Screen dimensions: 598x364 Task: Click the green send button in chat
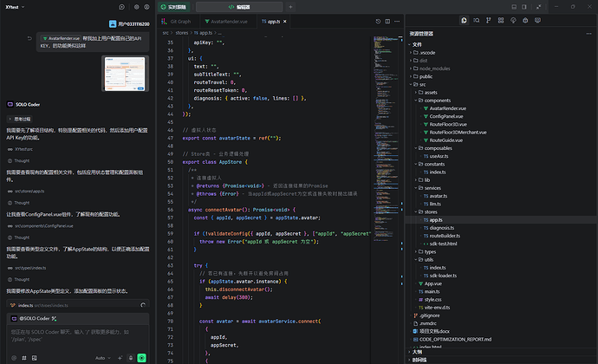click(142, 357)
